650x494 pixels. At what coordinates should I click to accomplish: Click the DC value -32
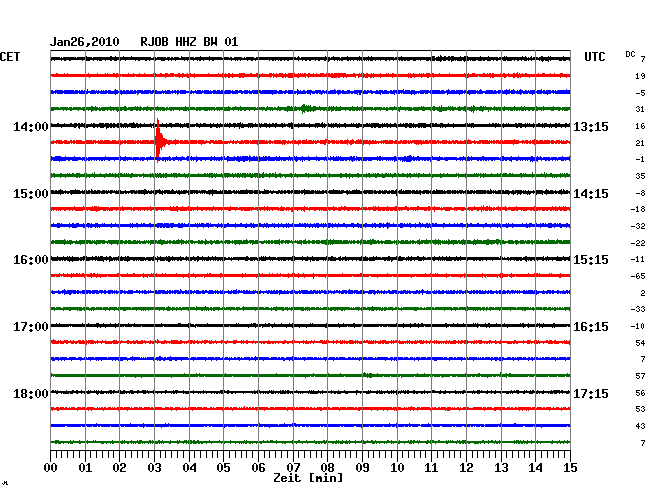pyautogui.click(x=638, y=226)
